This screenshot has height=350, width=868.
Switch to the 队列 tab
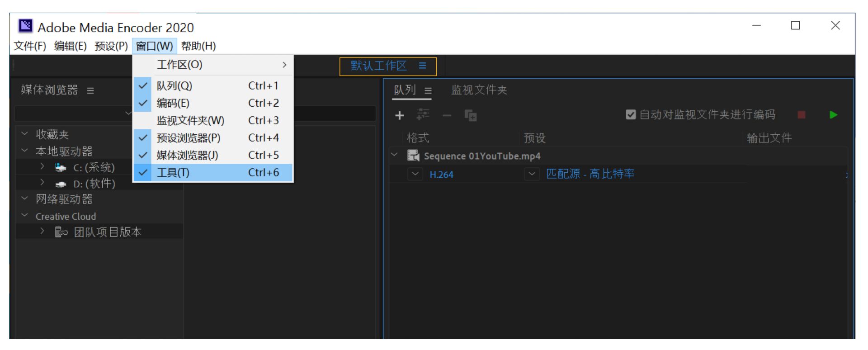(x=405, y=90)
